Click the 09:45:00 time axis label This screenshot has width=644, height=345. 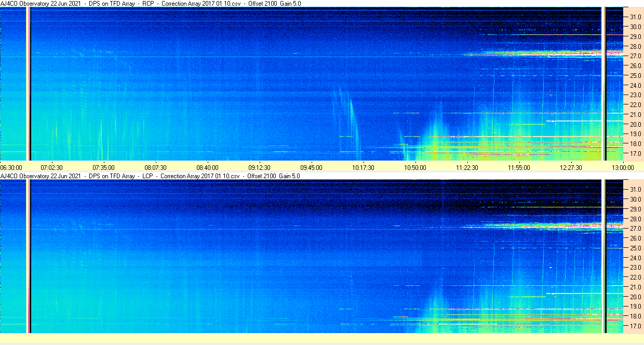pyautogui.click(x=311, y=168)
